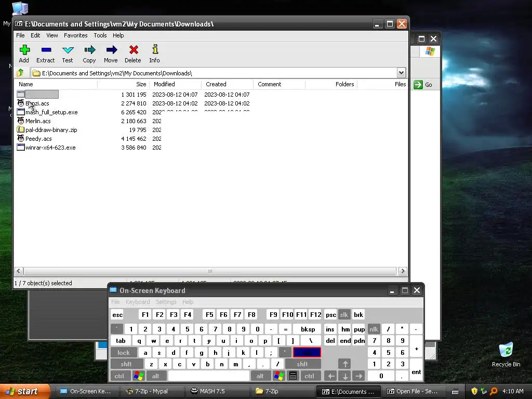
Task: Sort by the Size column header
Action: pyautogui.click(x=124, y=84)
